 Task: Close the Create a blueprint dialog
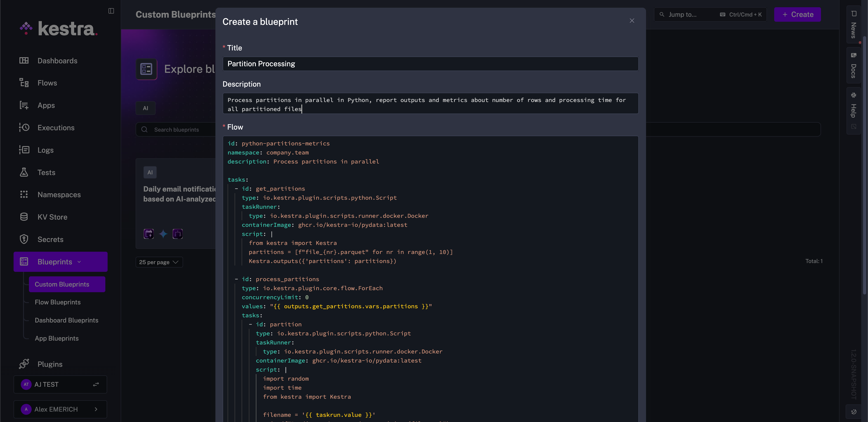point(632,21)
